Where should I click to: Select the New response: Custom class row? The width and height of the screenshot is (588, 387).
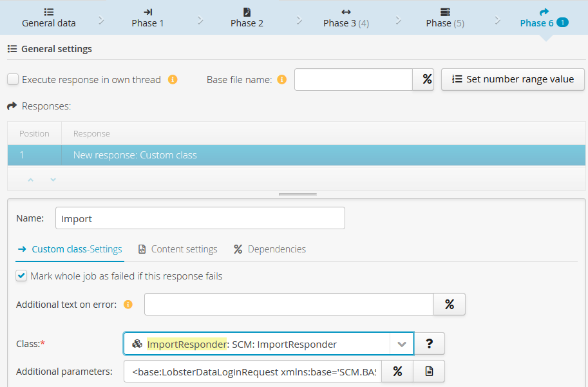click(x=296, y=155)
